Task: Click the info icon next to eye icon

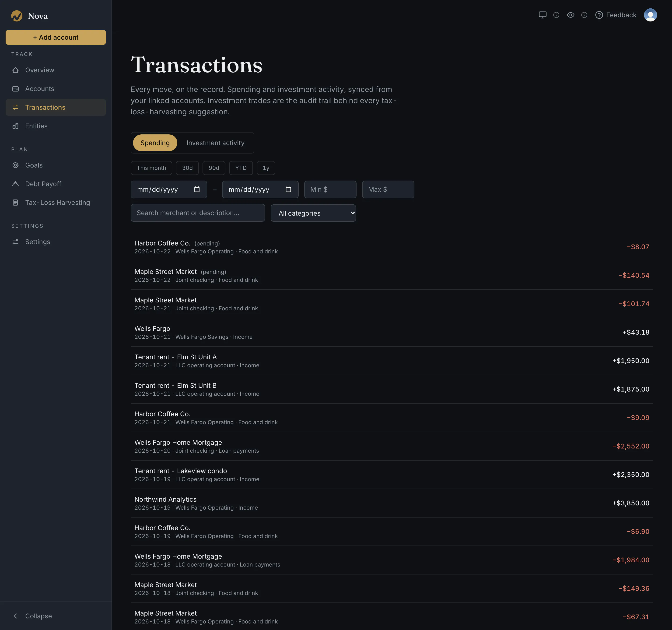Action: click(584, 15)
